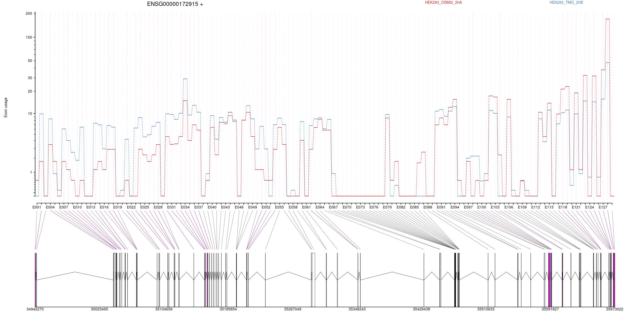Click y-axis value 10

pos(30,114)
